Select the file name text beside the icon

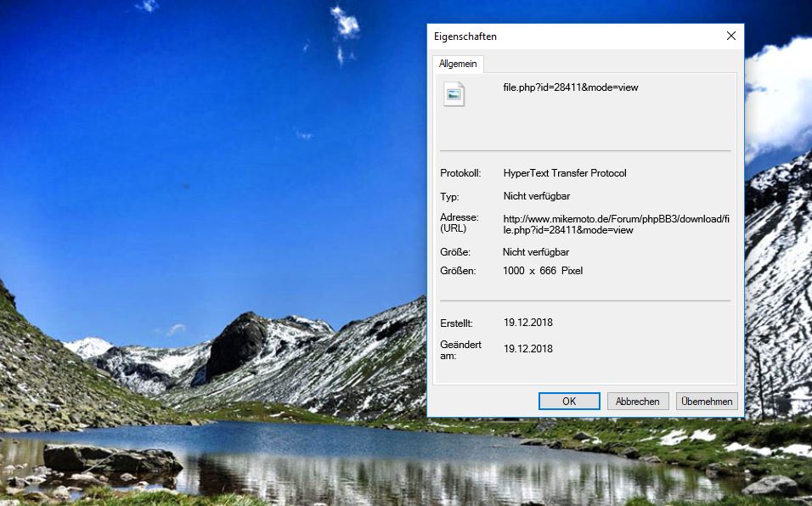570,87
